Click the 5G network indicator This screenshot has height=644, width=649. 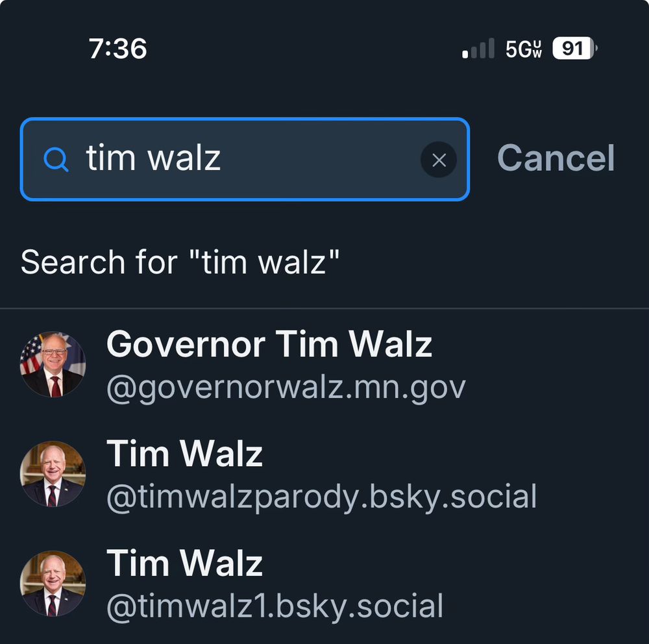pyautogui.click(x=523, y=49)
